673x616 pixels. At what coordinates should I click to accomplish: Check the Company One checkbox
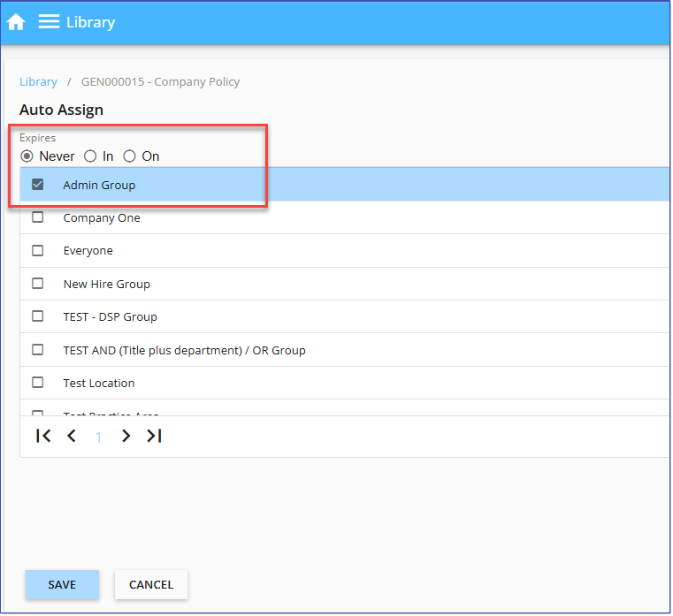(x=38, y=217)
